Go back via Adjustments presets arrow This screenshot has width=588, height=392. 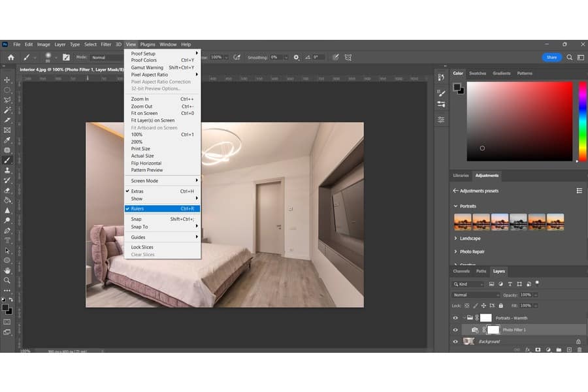tap(455, 191)
